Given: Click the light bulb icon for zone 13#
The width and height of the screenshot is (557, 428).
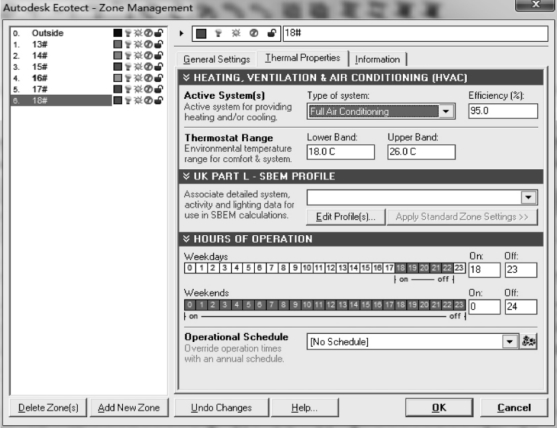Looking at the screenshot, I should tap(128, 44).
